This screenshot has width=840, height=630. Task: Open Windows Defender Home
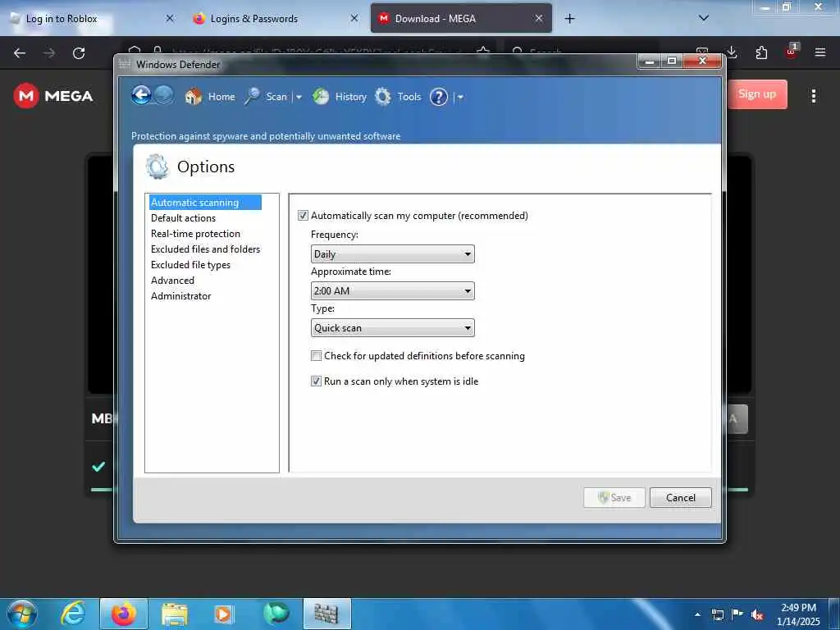(210, 97)
